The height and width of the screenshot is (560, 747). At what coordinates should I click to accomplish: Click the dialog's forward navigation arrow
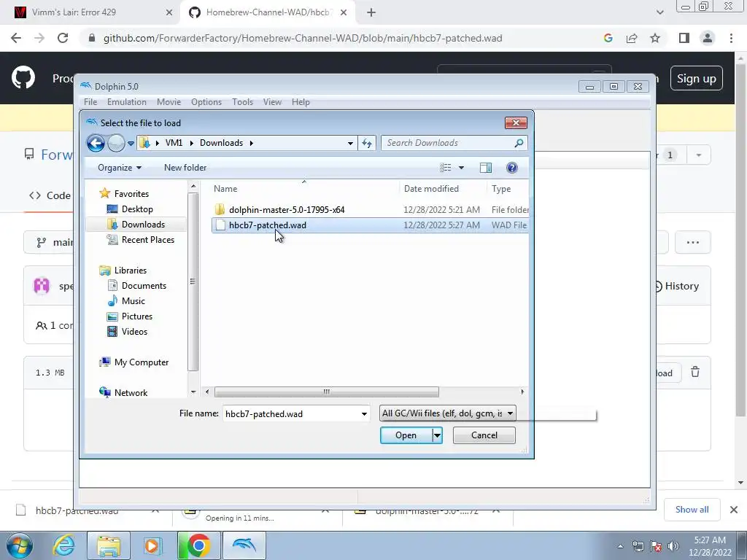(116, 143)
